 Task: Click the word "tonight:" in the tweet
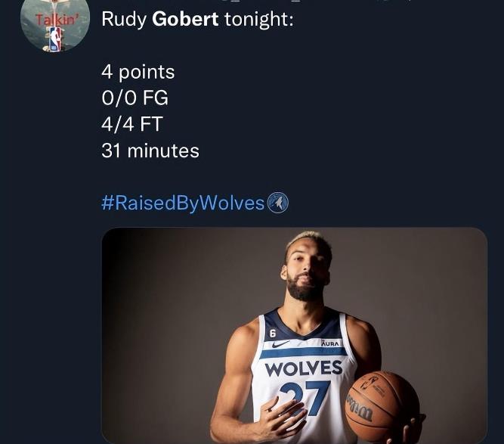pos(259,19)
